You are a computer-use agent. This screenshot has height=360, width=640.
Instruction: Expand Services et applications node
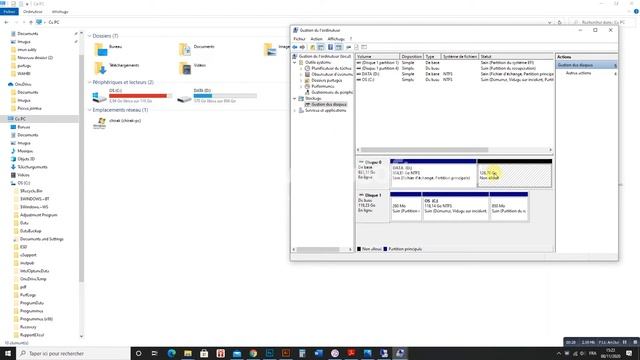point(295,111)
